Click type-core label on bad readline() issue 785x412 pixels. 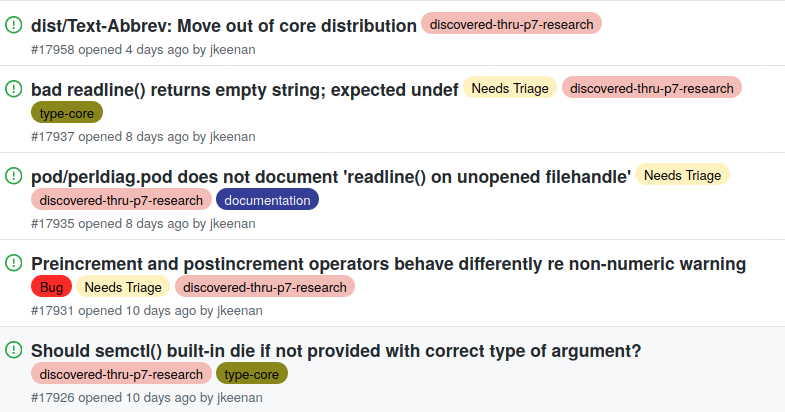tap(67, 113)
